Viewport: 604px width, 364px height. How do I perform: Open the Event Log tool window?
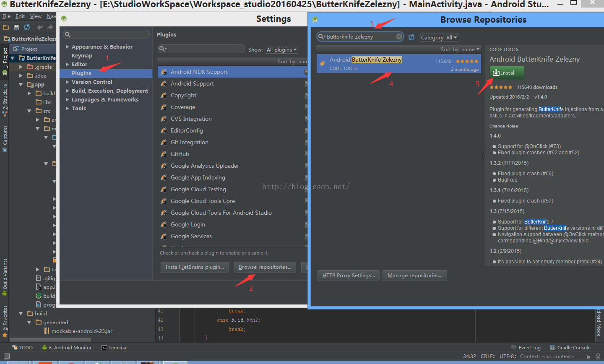(x=526, y=347)
